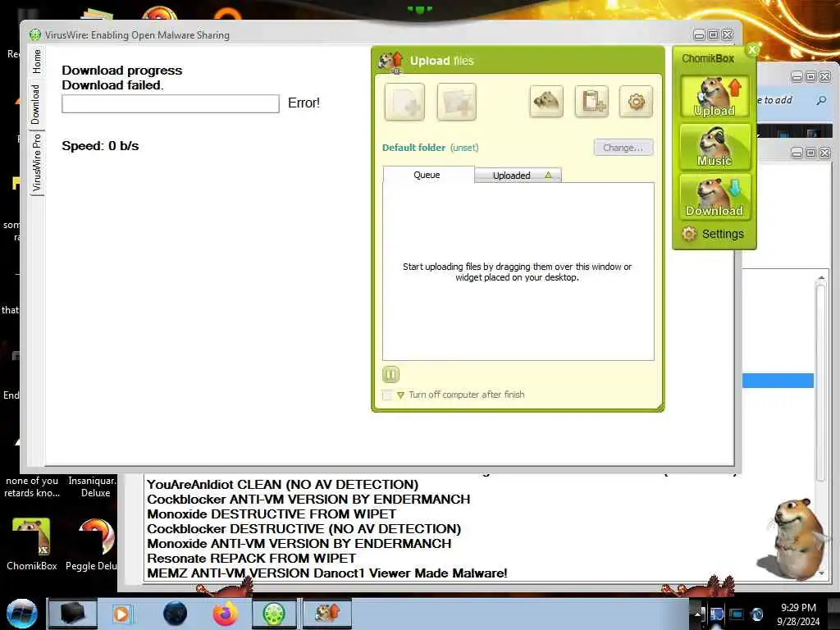Viewport: 840px width, 630px height.
Task: Click the round blue tray icon
Action: (757, 614)
